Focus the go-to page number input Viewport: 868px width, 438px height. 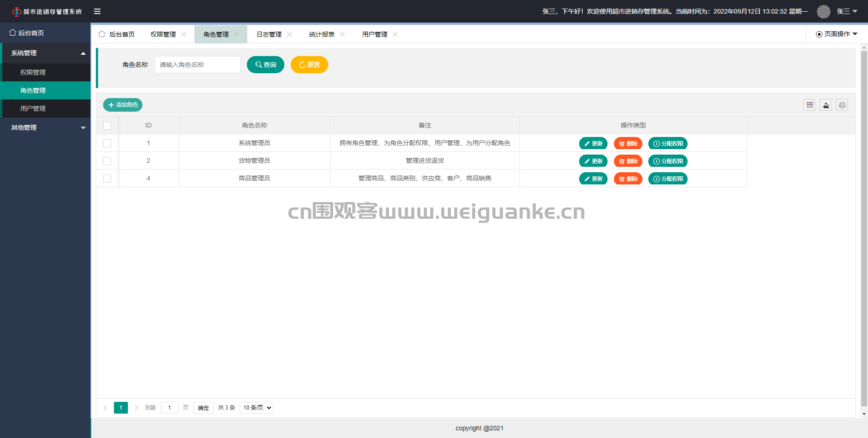(170, 408)
